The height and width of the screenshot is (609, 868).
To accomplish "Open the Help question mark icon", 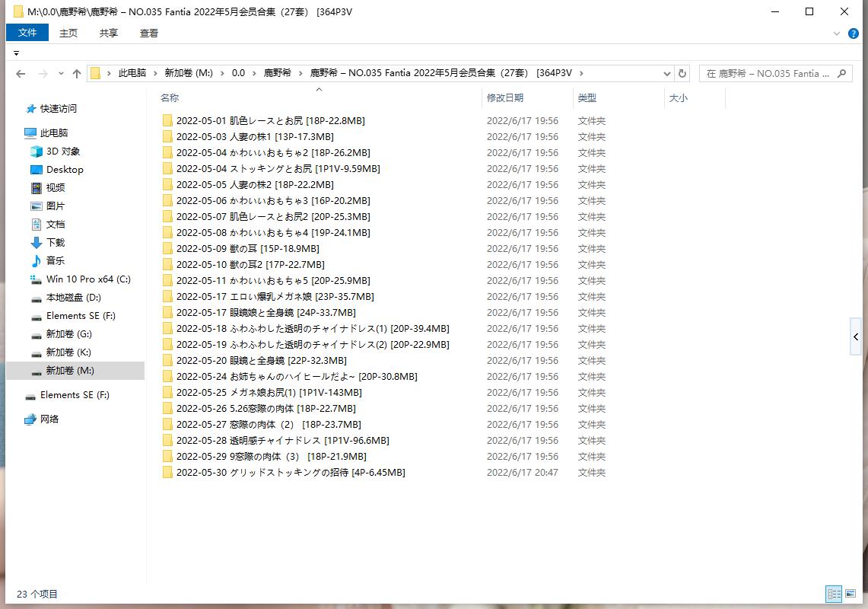I will click(x=853, y=33).
